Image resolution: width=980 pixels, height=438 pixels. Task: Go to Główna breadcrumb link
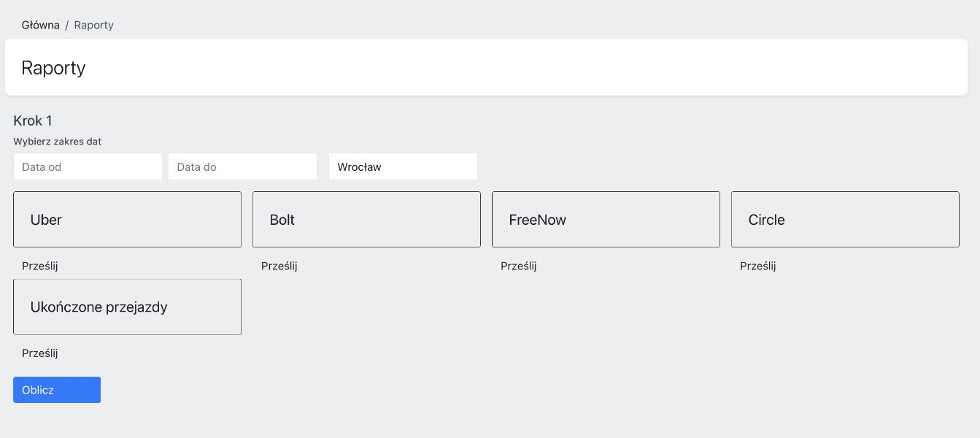(x=40, y=25)
